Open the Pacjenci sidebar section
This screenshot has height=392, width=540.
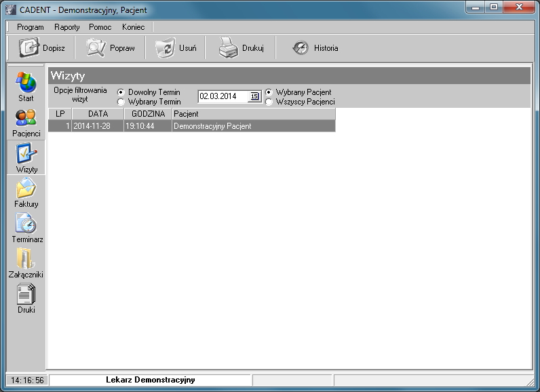pos(26,119)
